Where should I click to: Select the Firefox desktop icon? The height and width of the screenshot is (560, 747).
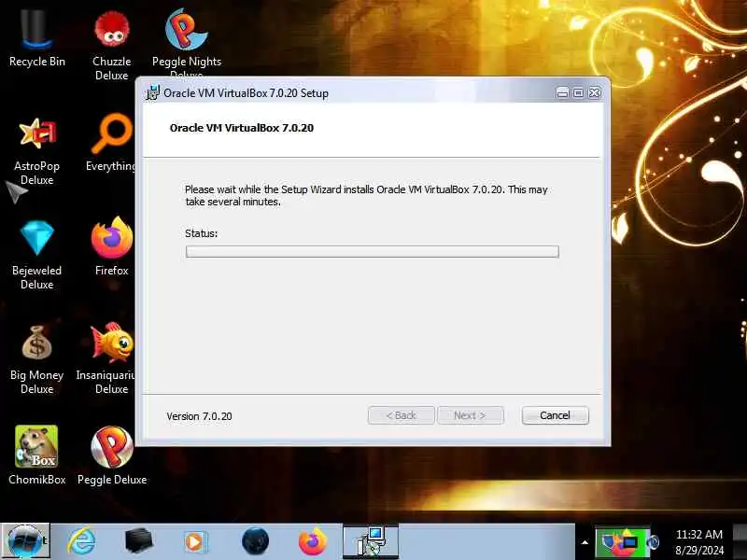111,245
